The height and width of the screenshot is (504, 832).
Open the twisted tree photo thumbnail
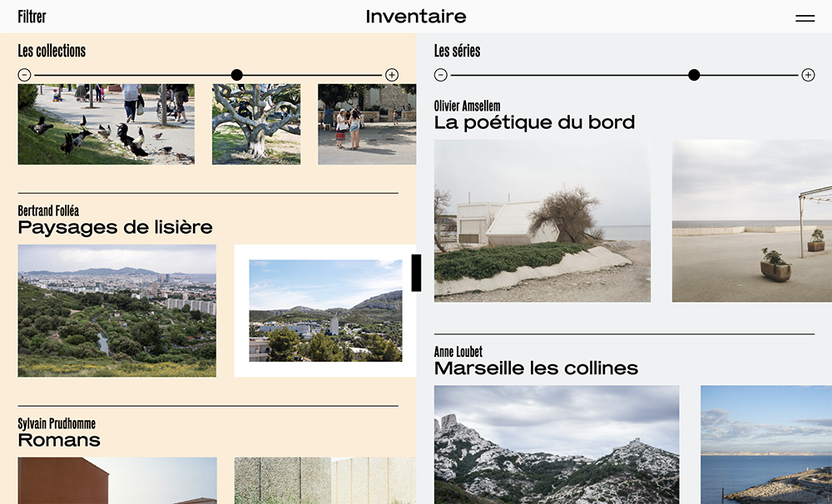tap(256, 124)
